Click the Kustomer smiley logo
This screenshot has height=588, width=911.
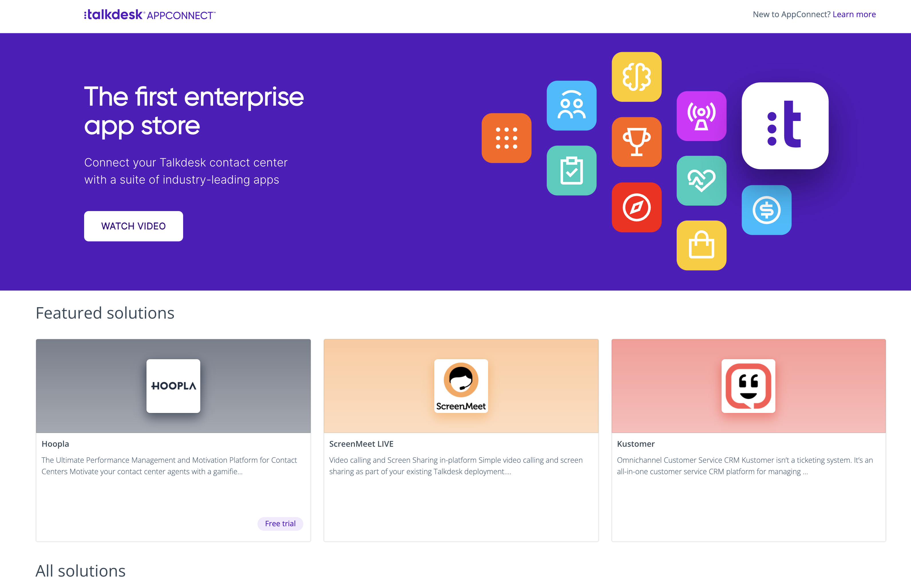pyautogui.click(x=749, y=386)
